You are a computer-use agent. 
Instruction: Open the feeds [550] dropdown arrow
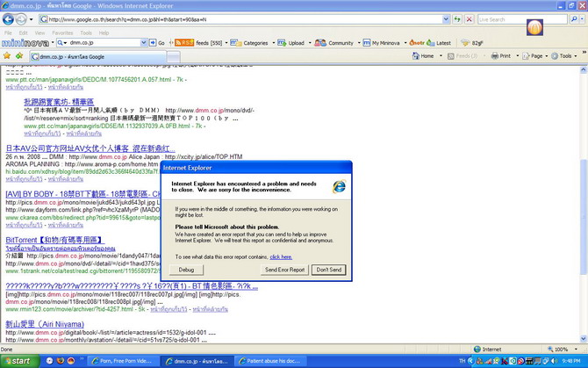click(226, 43)
